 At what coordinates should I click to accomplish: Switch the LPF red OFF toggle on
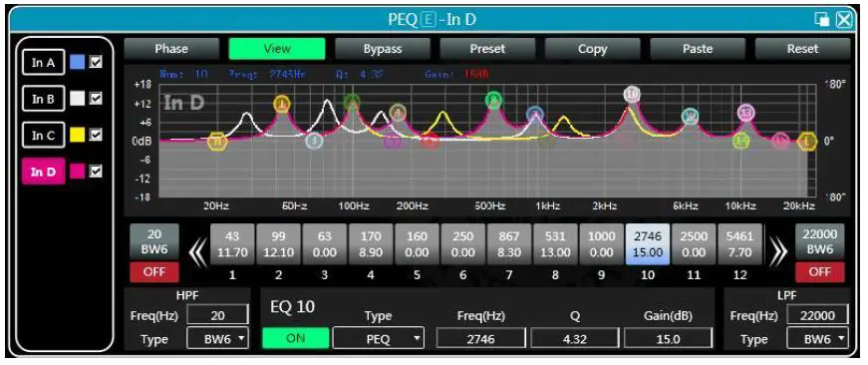click(820, 272)
